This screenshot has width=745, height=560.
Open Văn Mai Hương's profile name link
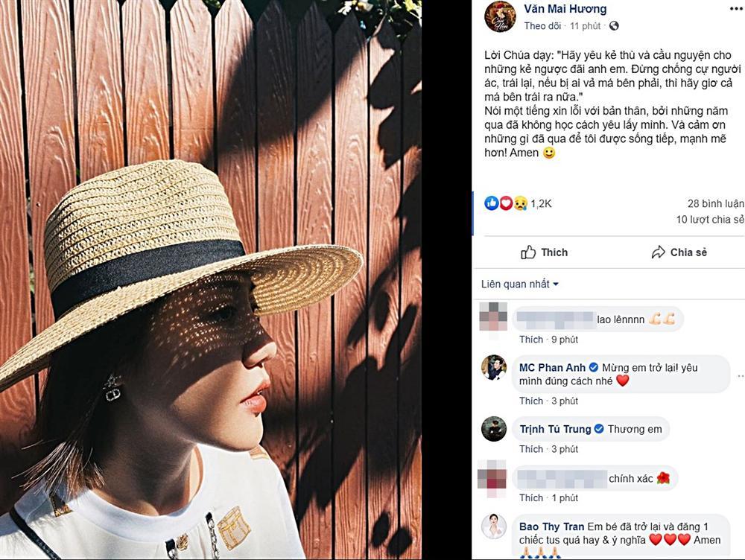(565, 9)
